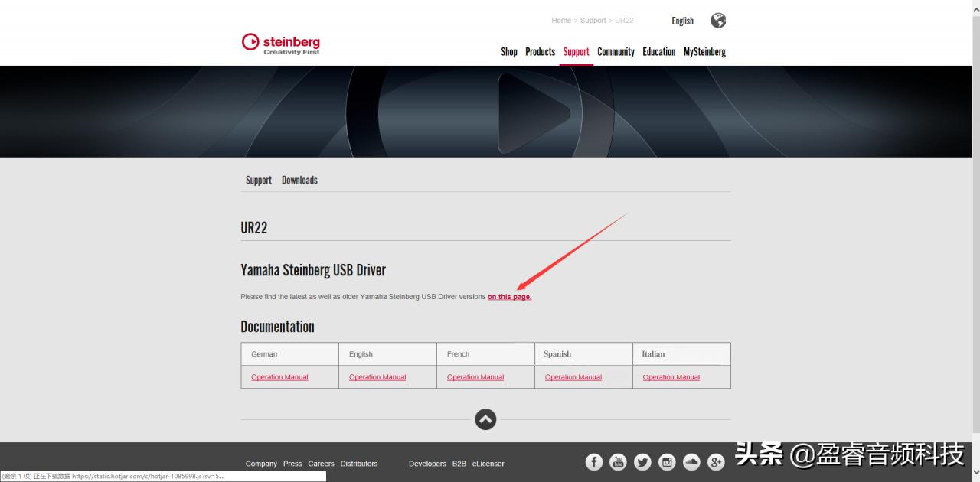This screenshot has width=980, height=482.
Task: Open the YouTube social icon
Action: (618, 461)
